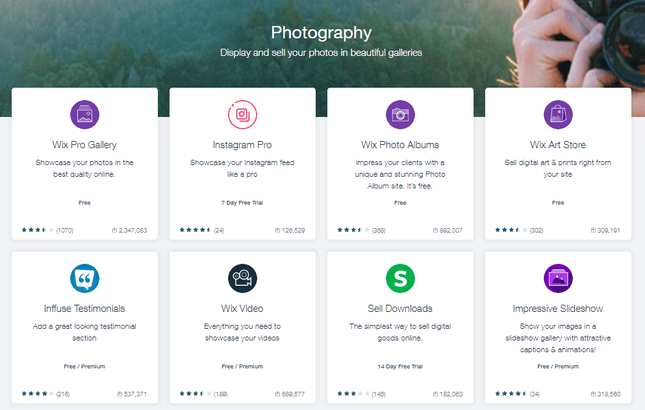Image resolution: width=645 pixels, height=410 pixels.
Task: Click the install icon beside 637,371
Action: click(119, 394)
